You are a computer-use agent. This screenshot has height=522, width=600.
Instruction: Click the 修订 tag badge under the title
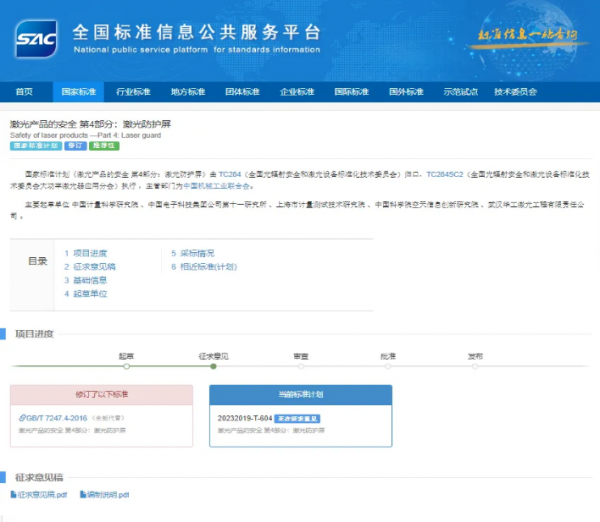pos(75,146)
